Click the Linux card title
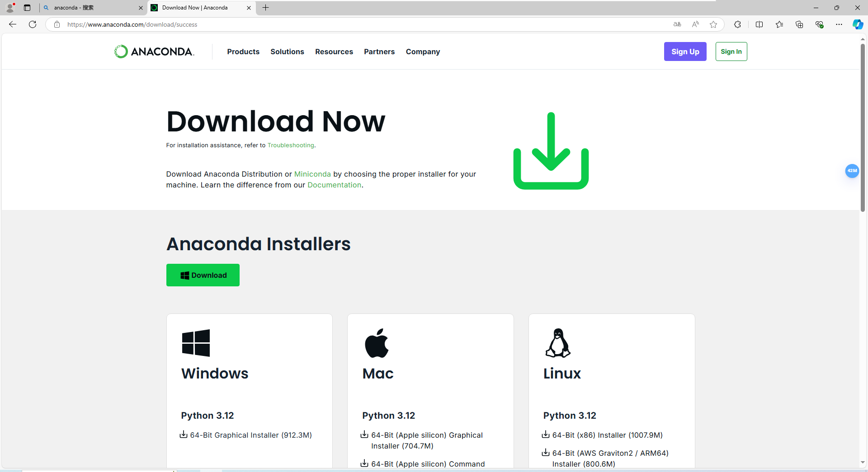Viewport: 868px width, 472px height. [x=562, y=374]
